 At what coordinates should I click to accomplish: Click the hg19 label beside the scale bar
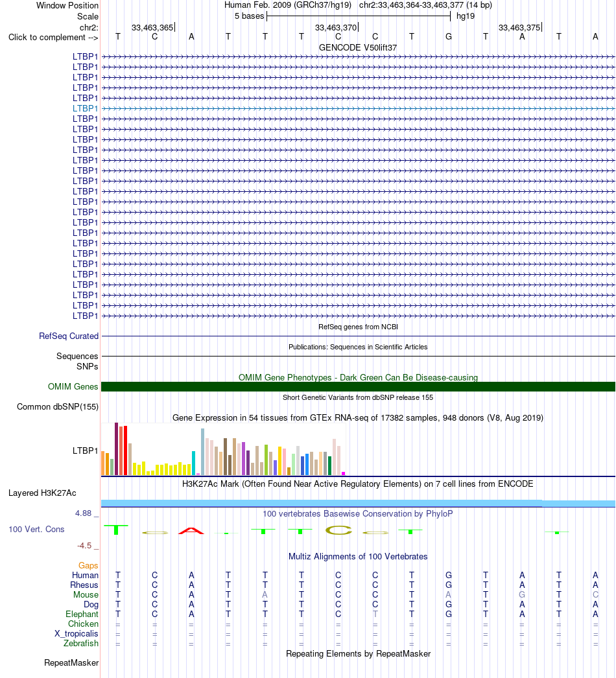pyautogui.click(x=466, y=16)
